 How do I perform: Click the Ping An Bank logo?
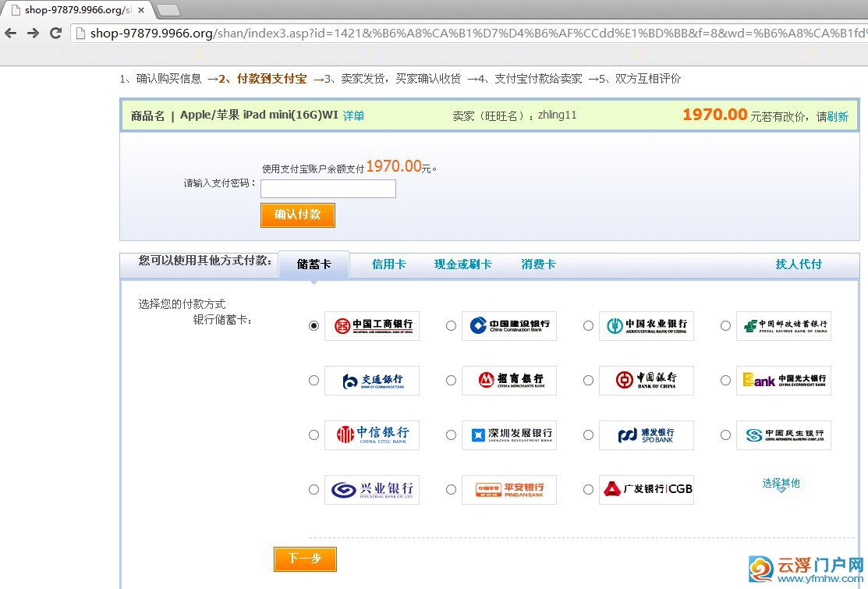tap(509, 490)
